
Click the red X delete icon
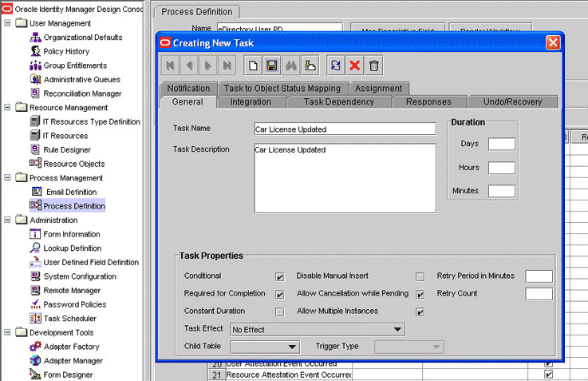(354, 65)
